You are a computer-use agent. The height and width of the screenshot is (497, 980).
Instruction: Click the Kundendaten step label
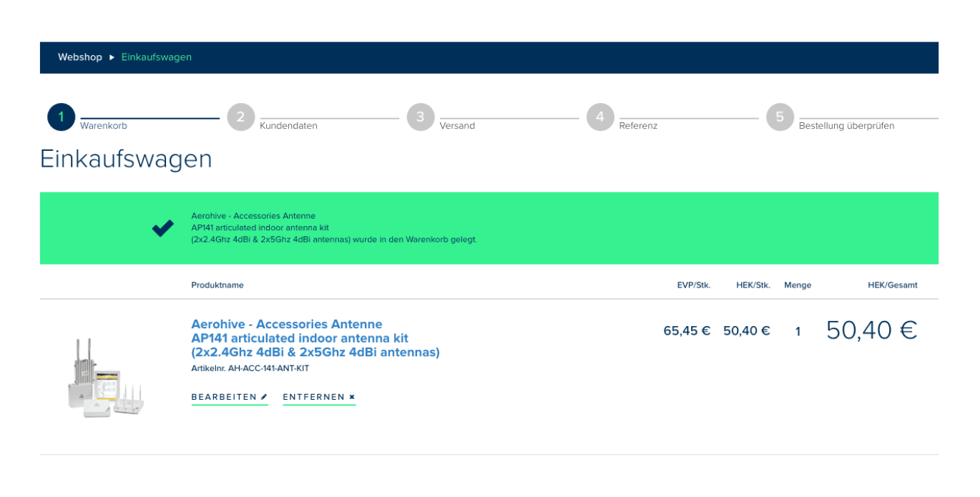coord(288,126)
